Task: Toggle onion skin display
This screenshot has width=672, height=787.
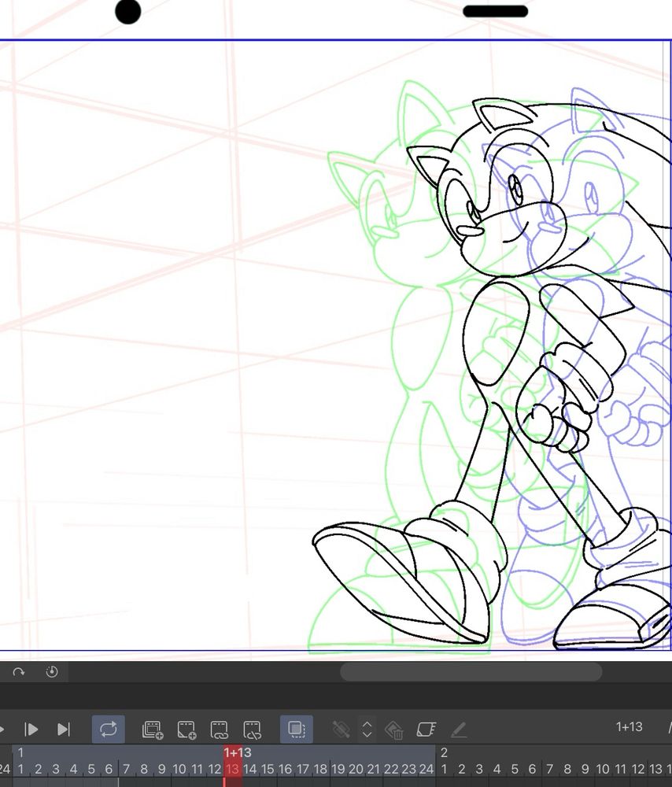Action: [297, 730]
